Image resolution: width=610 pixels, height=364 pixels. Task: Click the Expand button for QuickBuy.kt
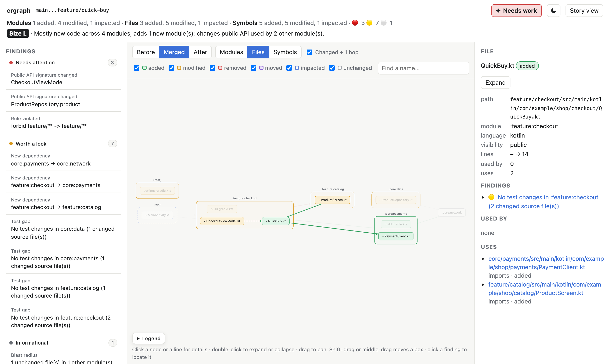coord(495,82)
